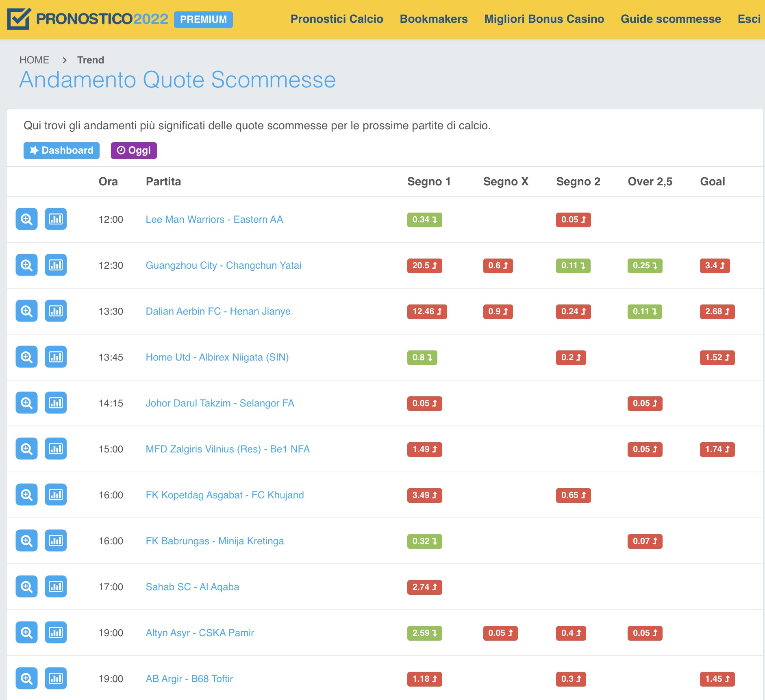
Task: Click green 2.59 badge for Altyn Asyr
Action: pos(424,633)
